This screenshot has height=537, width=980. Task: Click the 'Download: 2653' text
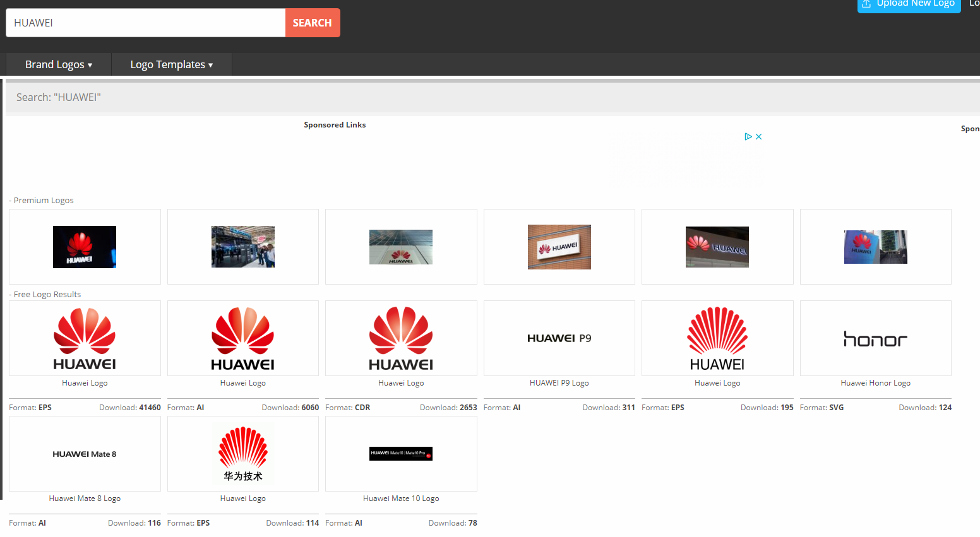pyautogui.click(x=448, y=408)
